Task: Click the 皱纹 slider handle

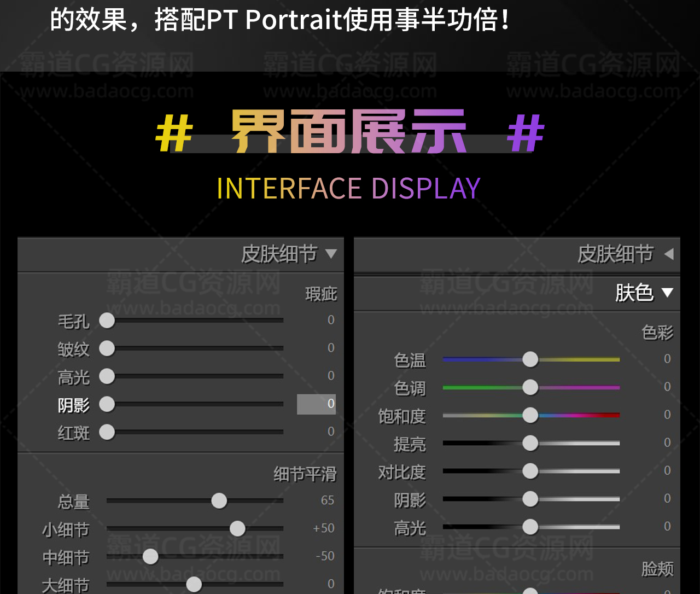Action: point(107,348)
